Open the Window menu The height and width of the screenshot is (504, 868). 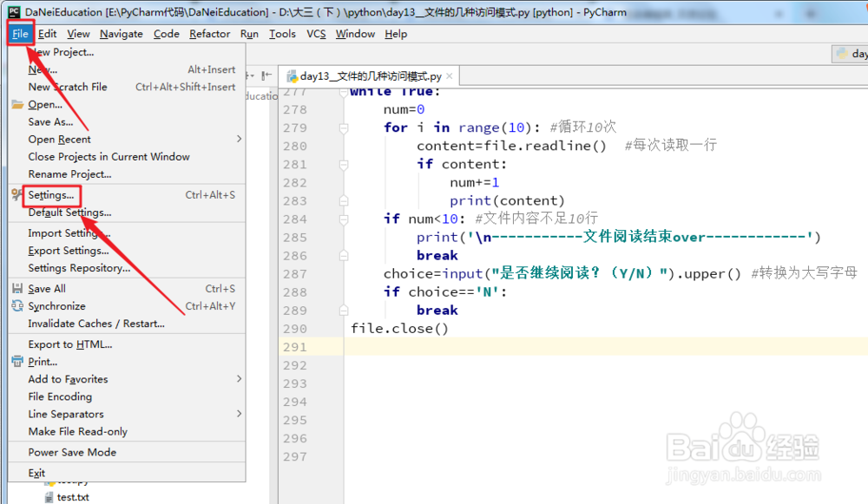(355, 34)
